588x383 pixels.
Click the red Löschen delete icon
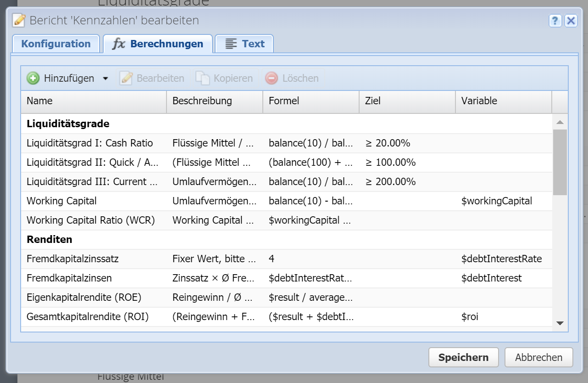coord(272,79)
